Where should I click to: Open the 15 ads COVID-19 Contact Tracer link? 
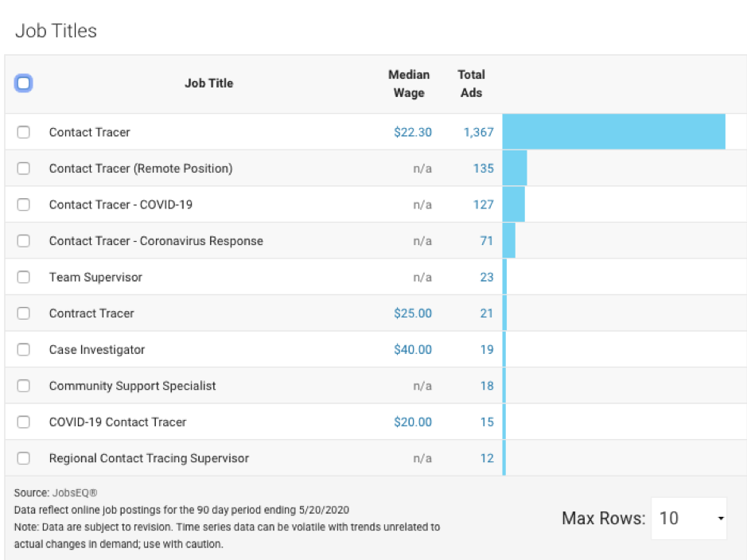(x=487, y=422)
